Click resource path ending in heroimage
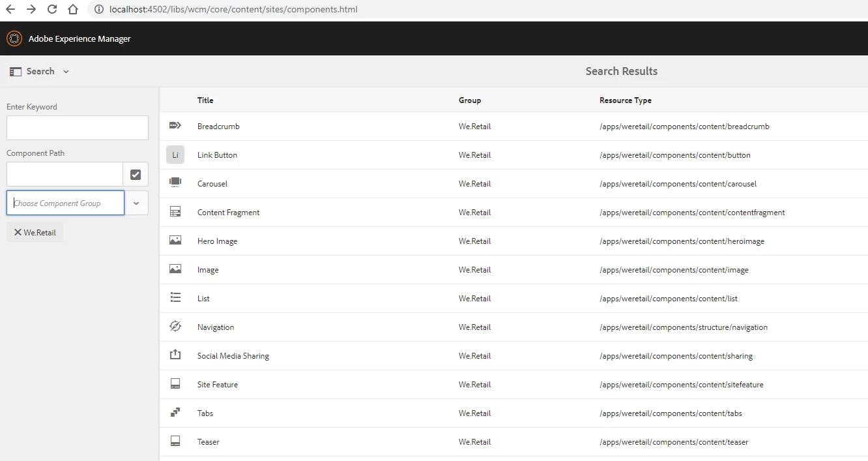The height and width of the screenshot is (461, 868). pos(682,241)
